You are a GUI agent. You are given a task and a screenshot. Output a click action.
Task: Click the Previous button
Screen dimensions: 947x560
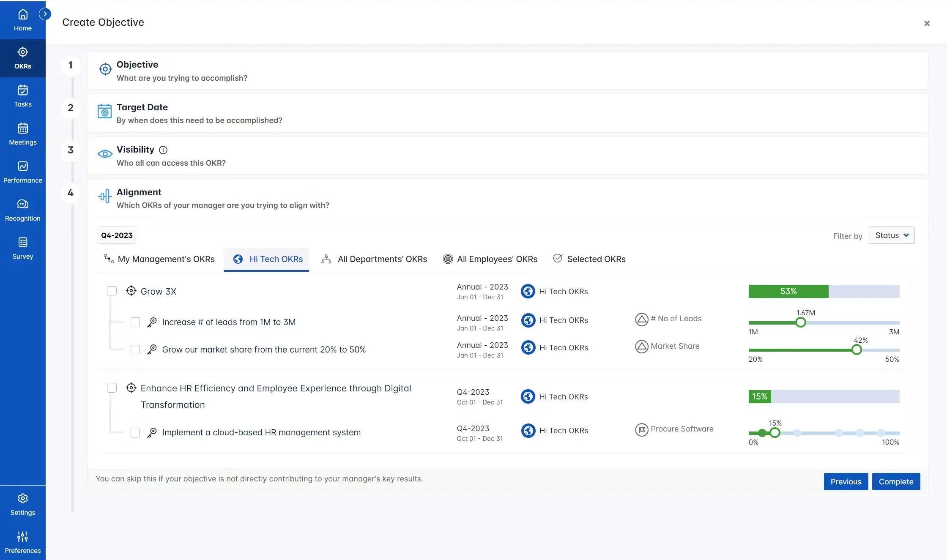point(846,481)
